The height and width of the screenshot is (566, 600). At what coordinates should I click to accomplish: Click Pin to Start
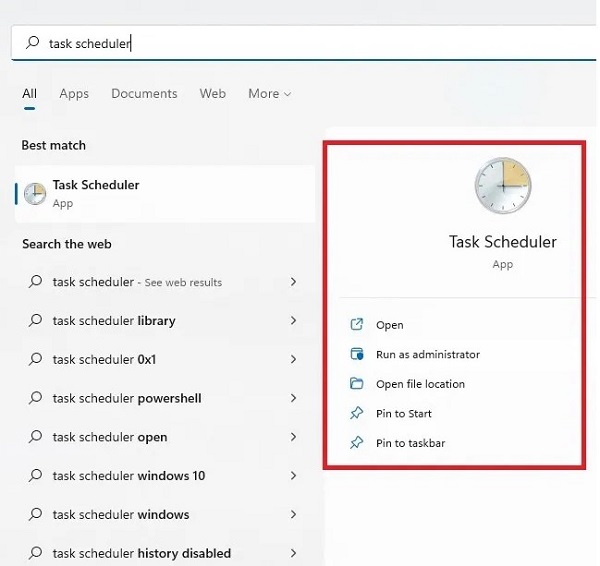[404, 413]
